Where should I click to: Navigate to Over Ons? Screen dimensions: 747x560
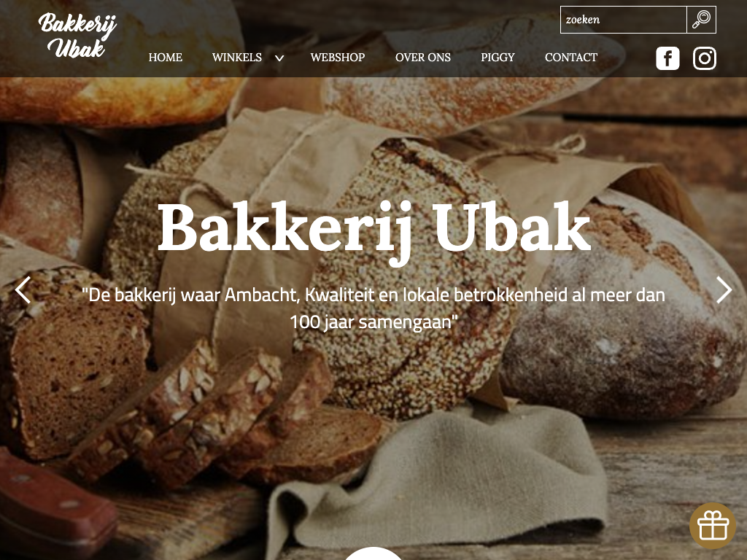[422, 57]
